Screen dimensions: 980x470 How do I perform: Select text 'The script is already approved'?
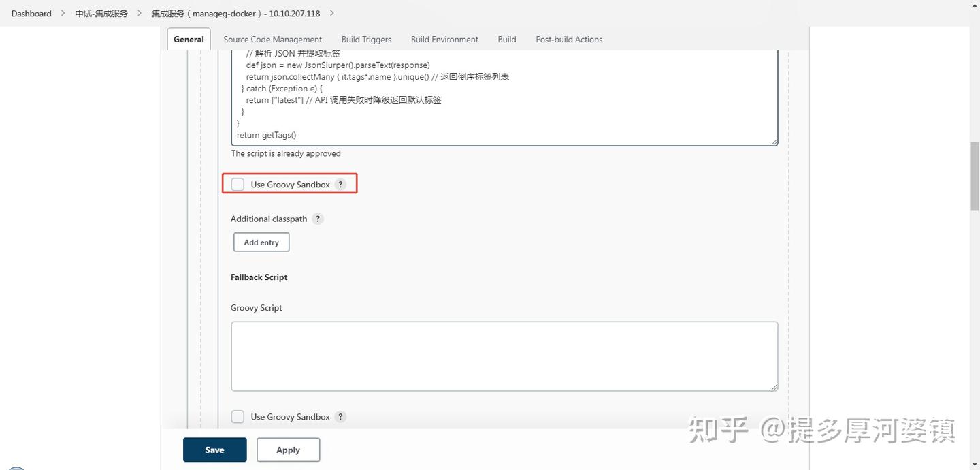pyautogui.click(x=286, y=153)
